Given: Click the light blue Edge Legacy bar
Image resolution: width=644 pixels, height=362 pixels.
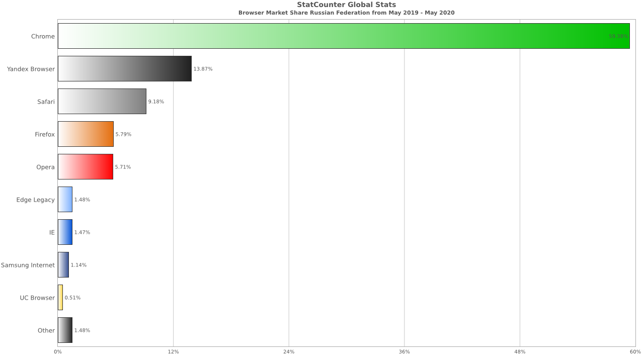Looking at the screenshot, I should (65, 200).
